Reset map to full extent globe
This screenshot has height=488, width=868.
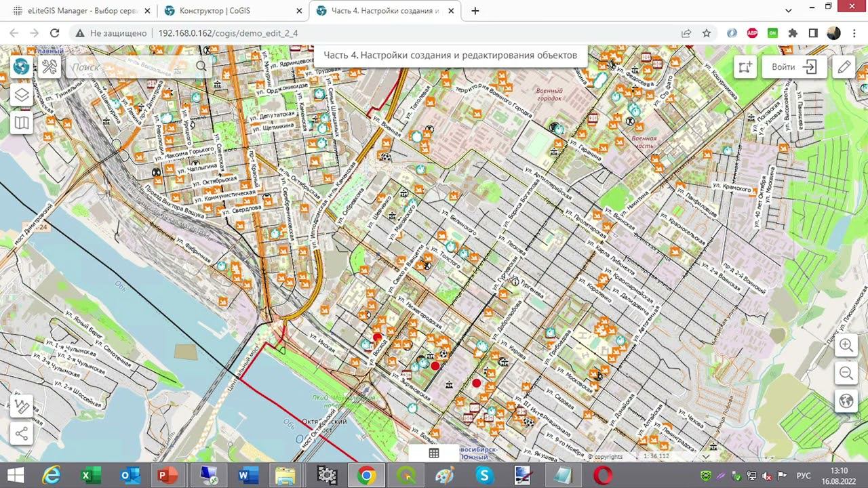pyautogui.click(x=846, y=401)
